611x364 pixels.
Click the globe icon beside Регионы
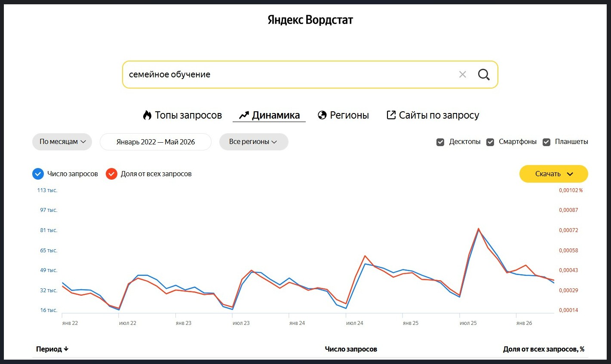pyautogui.click(x=322, y=115)
